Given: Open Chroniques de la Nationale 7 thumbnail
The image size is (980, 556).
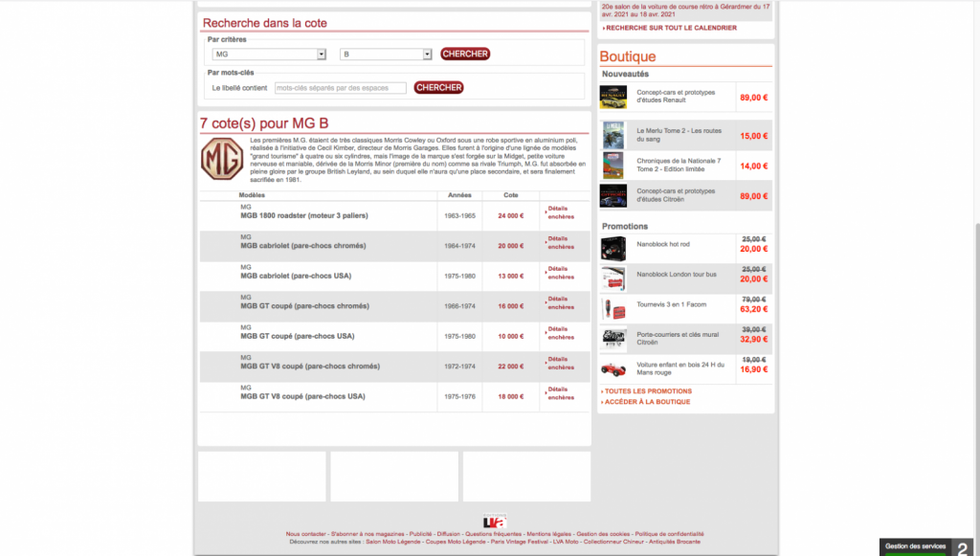Looking at the screenshot, I should [613, 166].
